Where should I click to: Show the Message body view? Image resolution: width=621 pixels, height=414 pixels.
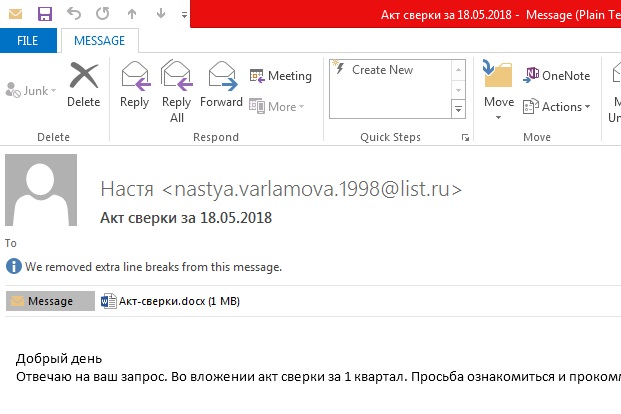pos(50,301)
